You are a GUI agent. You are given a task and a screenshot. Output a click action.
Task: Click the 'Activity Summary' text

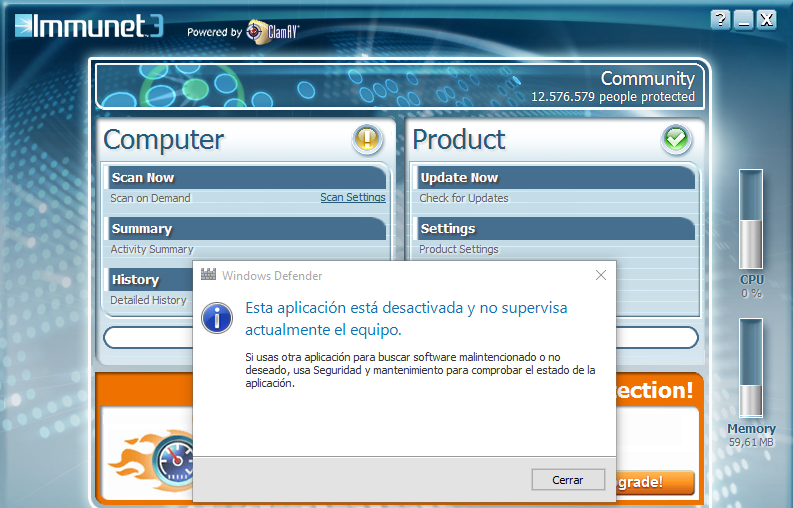[152, 249]
